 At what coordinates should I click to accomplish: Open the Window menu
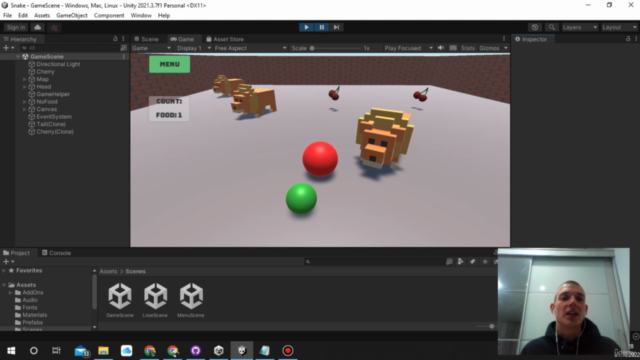[141, 16]
